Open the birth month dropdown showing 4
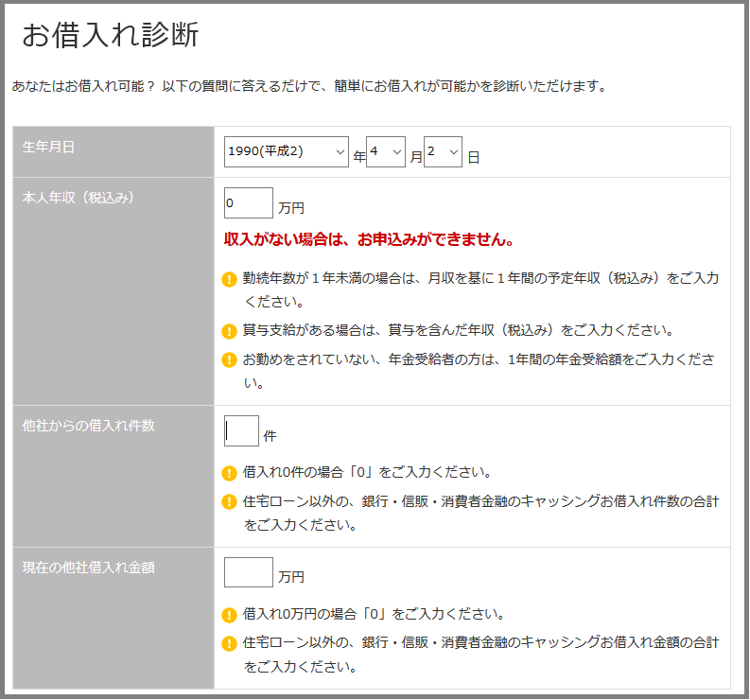 386,151
